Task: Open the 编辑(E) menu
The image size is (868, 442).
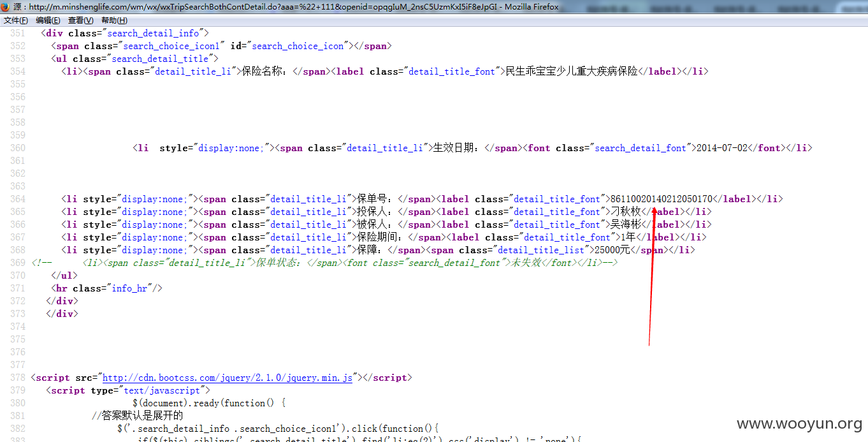Action: (48, 20)
